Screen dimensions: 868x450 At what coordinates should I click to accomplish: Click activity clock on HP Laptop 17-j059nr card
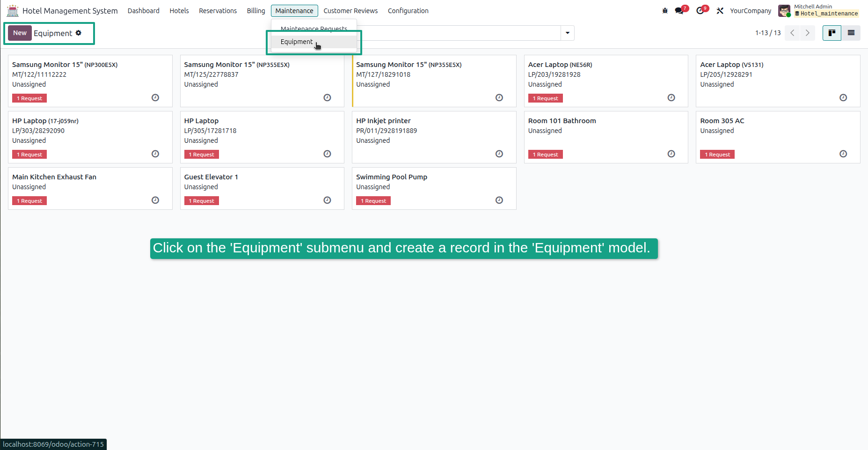(155, 154)
